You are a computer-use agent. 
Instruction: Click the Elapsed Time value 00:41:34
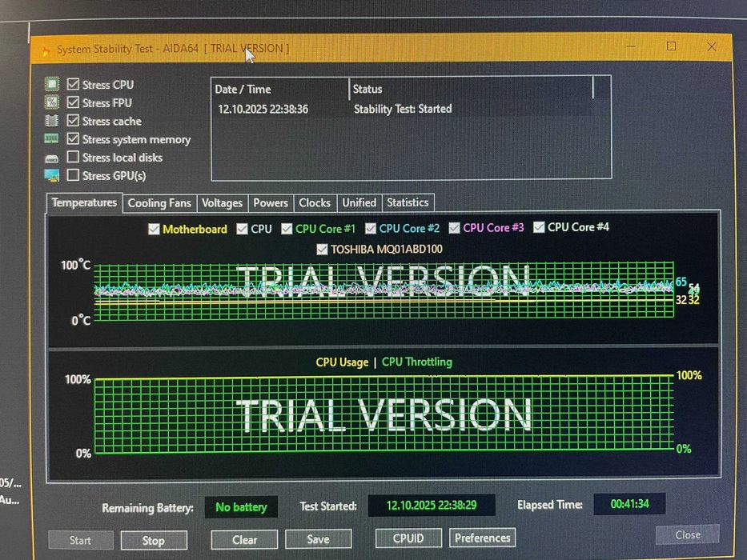(629, 504)
